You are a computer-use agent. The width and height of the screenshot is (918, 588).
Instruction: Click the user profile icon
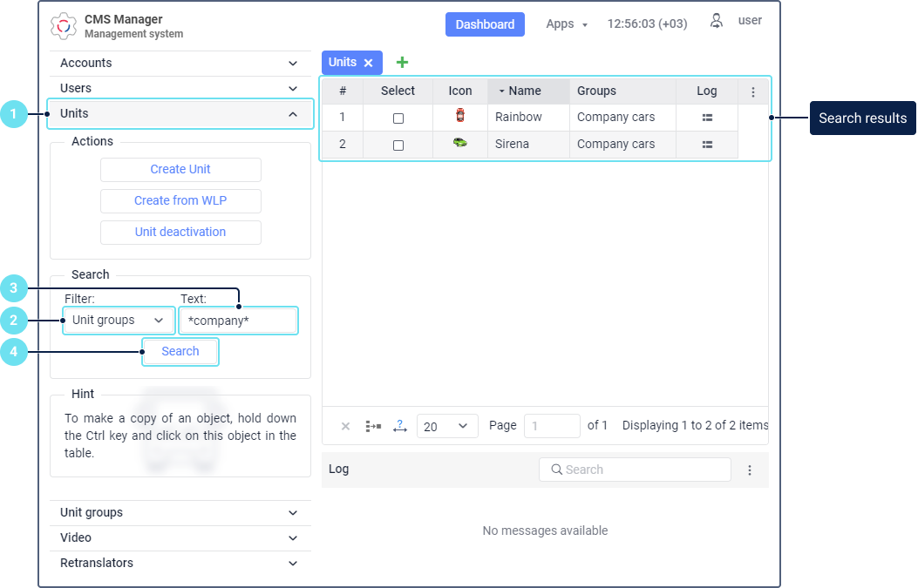pyautogui.click(x=716, y=22)
